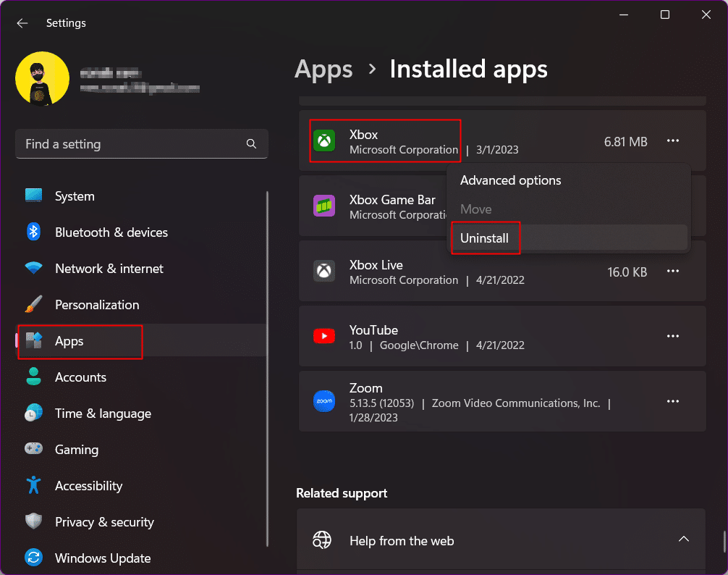The height and width of the screenshot is (575, 728).
Task: Choose Uninstall in the context menu
Action: click(570, 238)
